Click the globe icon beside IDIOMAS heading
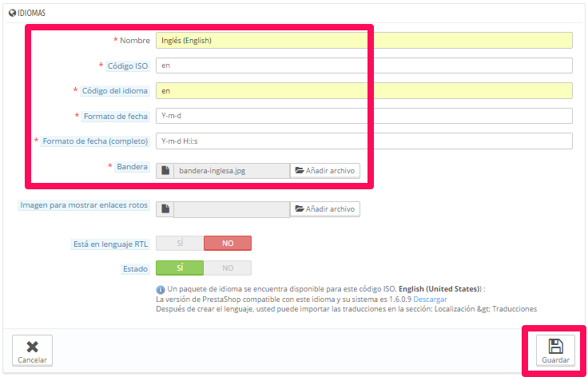588x377 pixels. (x=12, y=13)
